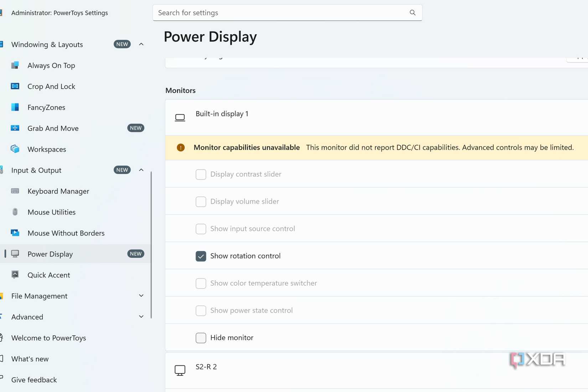Click the Monitors section heading
Image resolution: width=588 pixels, height=392 pixels.
[x=180, y=91]
